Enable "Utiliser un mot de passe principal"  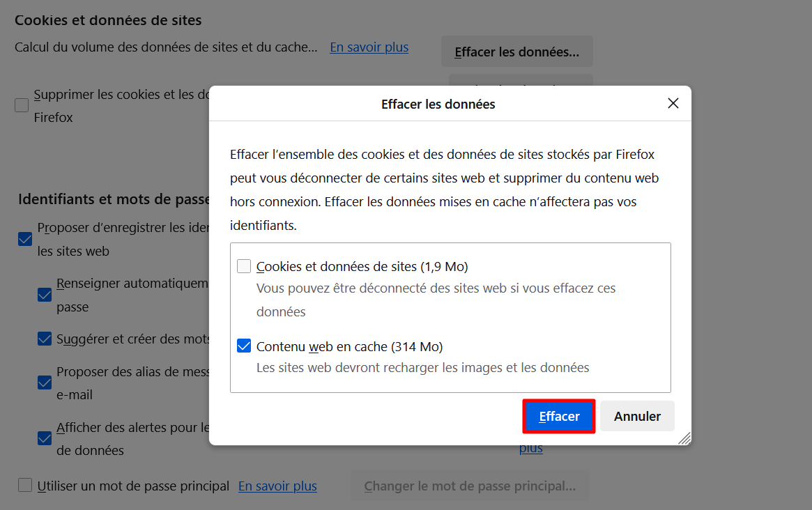[25, 485]
